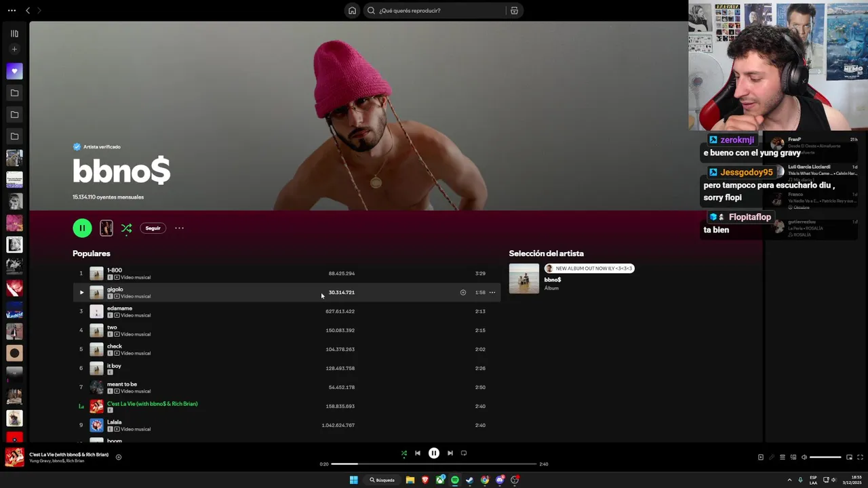
Task: Open more options dots for gigolo
Action: 492,292
